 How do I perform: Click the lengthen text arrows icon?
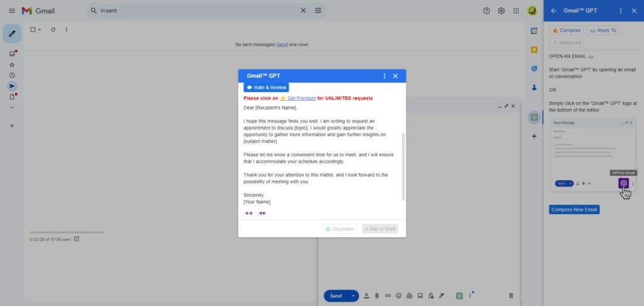click(249, 213)
